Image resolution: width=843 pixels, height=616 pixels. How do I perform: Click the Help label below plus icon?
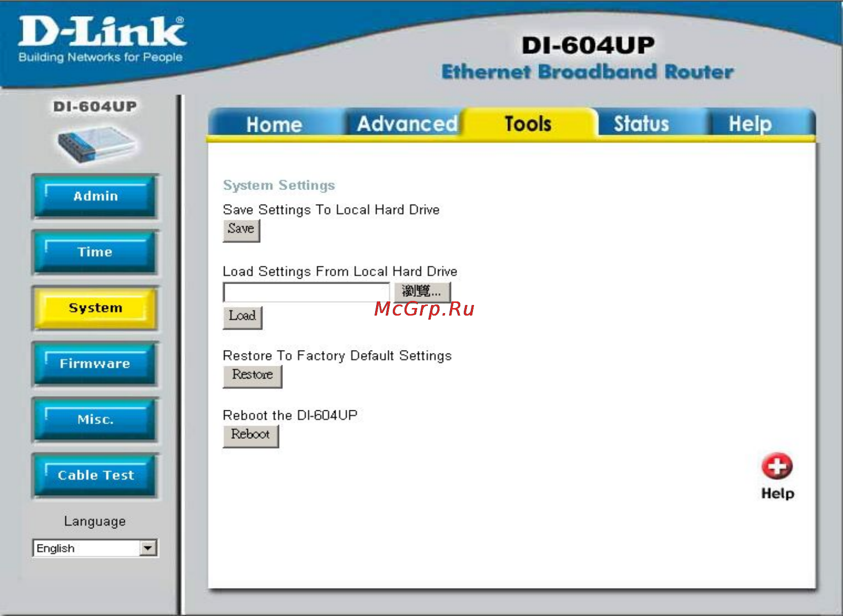[x=778, y=493]
